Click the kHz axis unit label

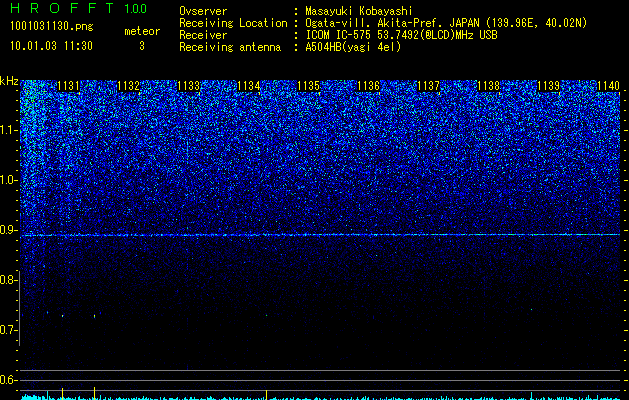9,81
